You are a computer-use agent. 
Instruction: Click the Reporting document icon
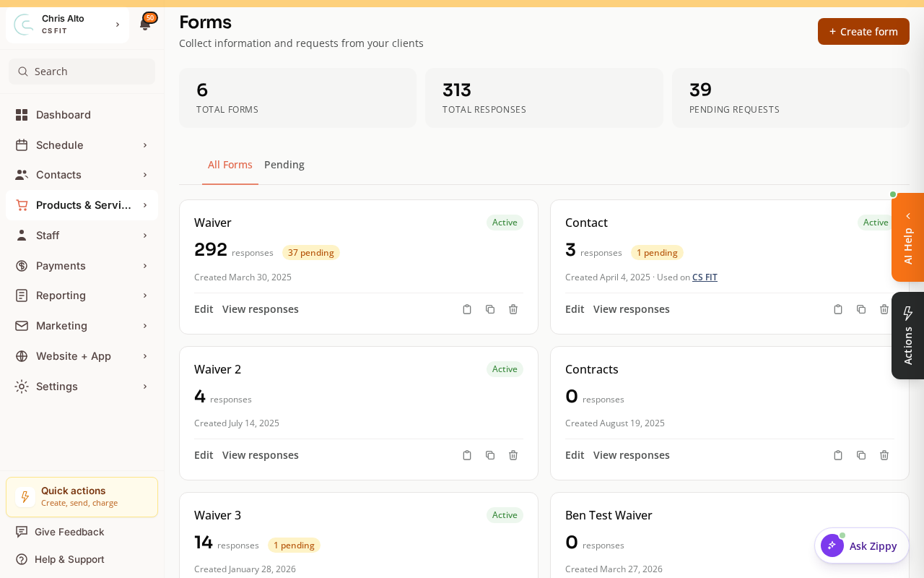22,296
